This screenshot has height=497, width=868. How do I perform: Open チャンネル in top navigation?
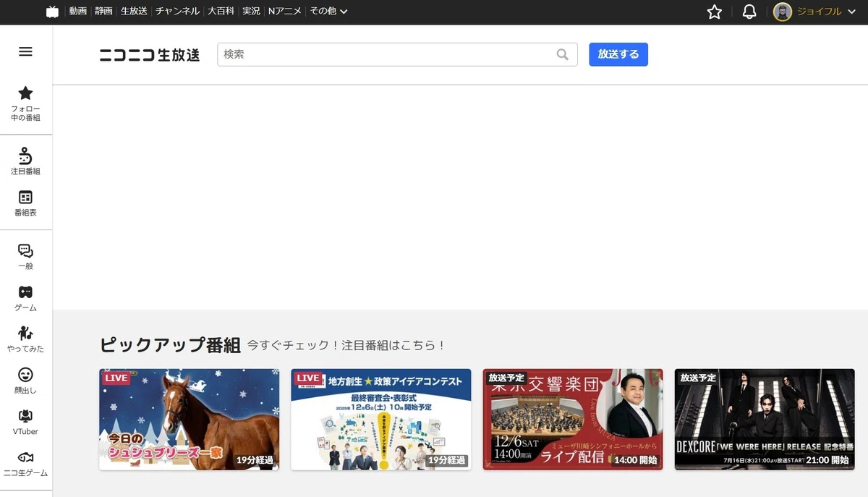177,12
